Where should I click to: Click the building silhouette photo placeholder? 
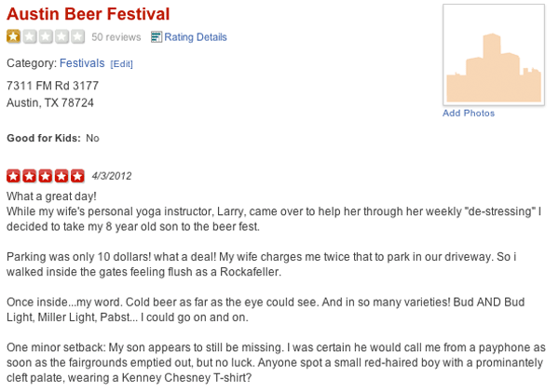point(493,55)
